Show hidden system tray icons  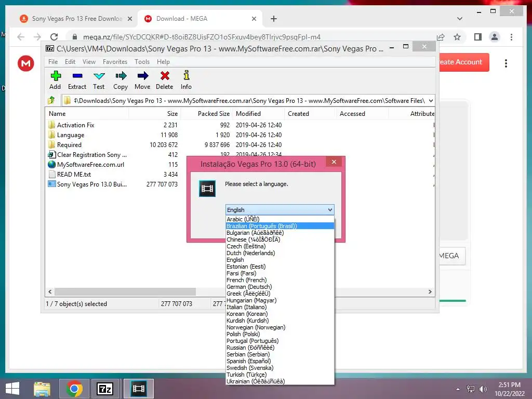[458, 389]
